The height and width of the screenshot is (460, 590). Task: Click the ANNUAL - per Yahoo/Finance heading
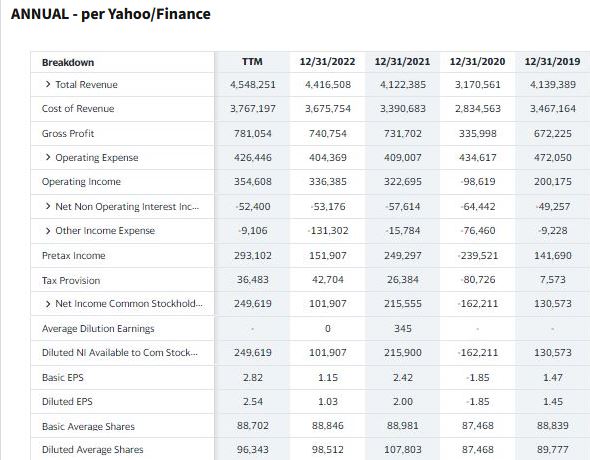[111, 14]
